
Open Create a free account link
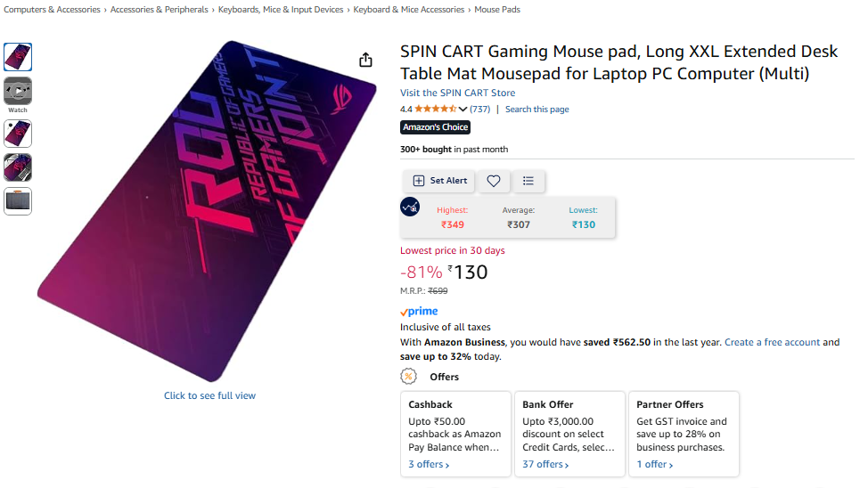coord(773,342)
